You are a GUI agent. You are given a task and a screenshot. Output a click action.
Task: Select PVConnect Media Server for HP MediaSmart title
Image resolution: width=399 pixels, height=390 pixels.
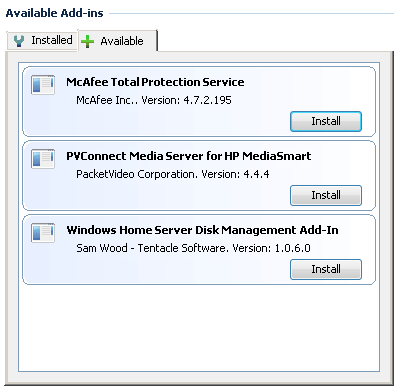coord(189,156)
